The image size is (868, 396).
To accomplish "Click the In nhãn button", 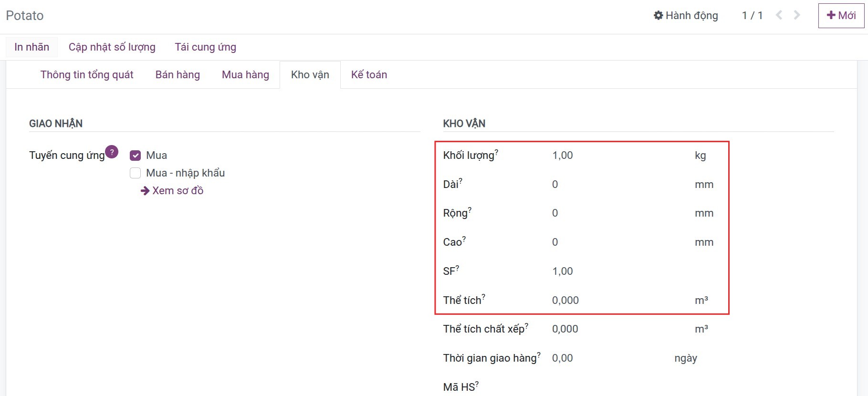I will [32, 47].
